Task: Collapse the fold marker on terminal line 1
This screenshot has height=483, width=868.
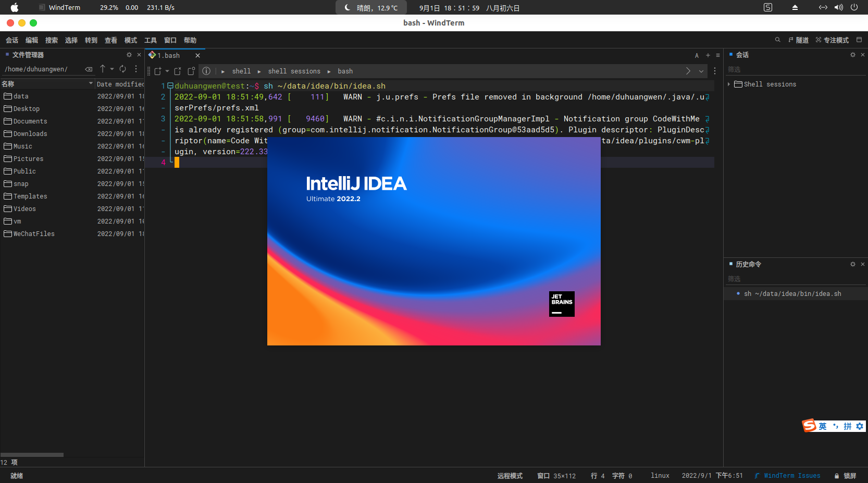Action: click(170, 85)
